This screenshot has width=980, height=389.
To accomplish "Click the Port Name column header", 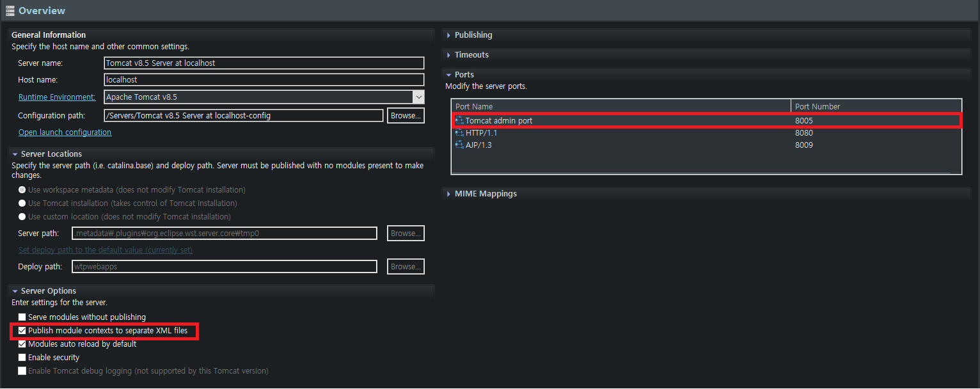I will [x=621, y=106].
